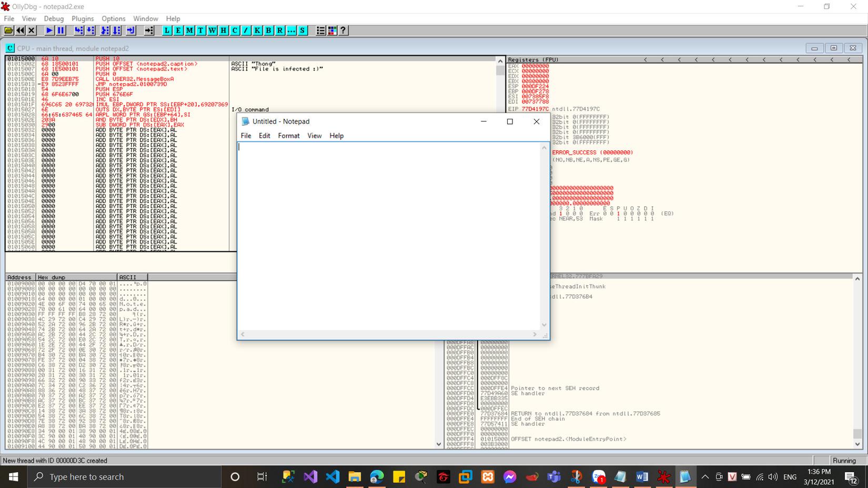Pause execution with the pause icon
868x488 pixels.
(60, 30)
